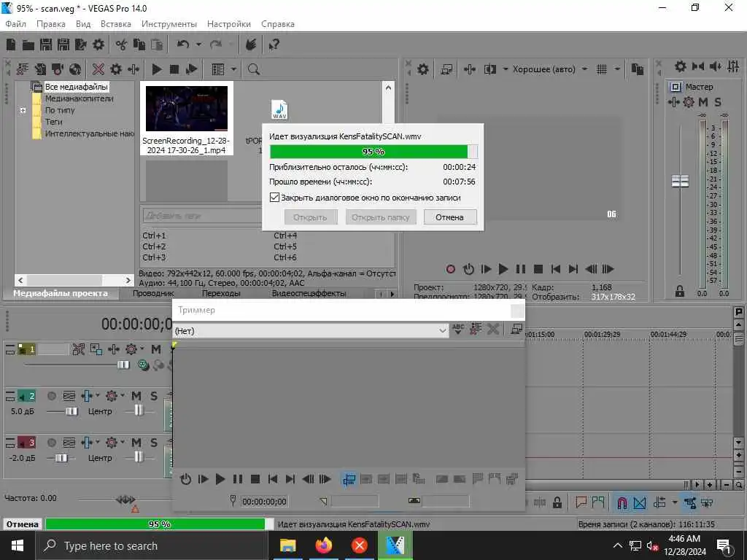This screenshot has width=747, height=560.
Task: Open the media views dropdown arrow
Action: (x=234, y=69)
